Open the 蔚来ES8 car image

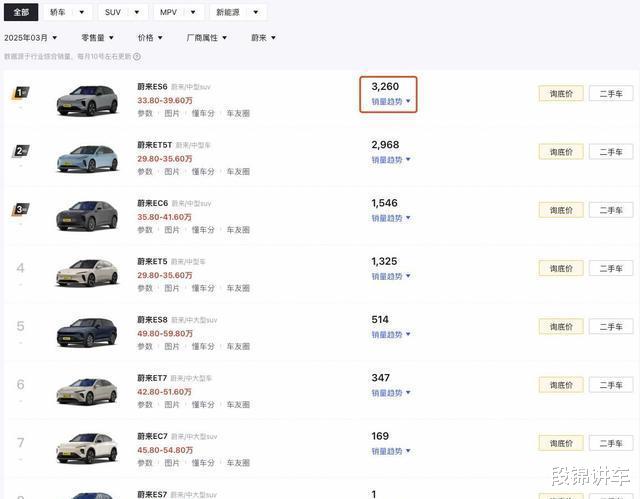[87, 333]
